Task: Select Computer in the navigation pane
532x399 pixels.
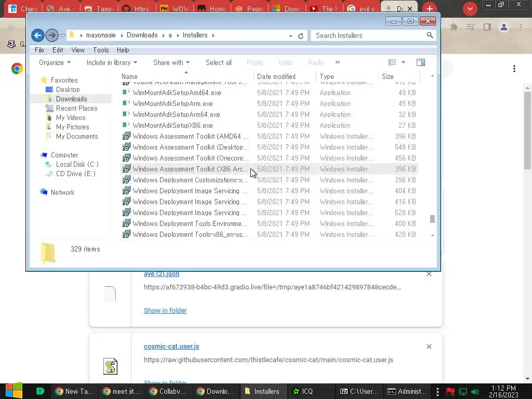Action: tap(64, 155)
